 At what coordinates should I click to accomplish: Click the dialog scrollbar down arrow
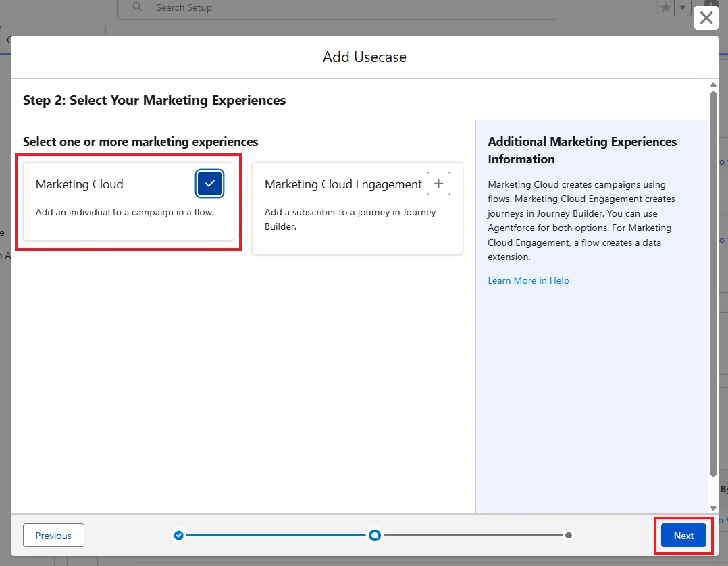point(713,509)
